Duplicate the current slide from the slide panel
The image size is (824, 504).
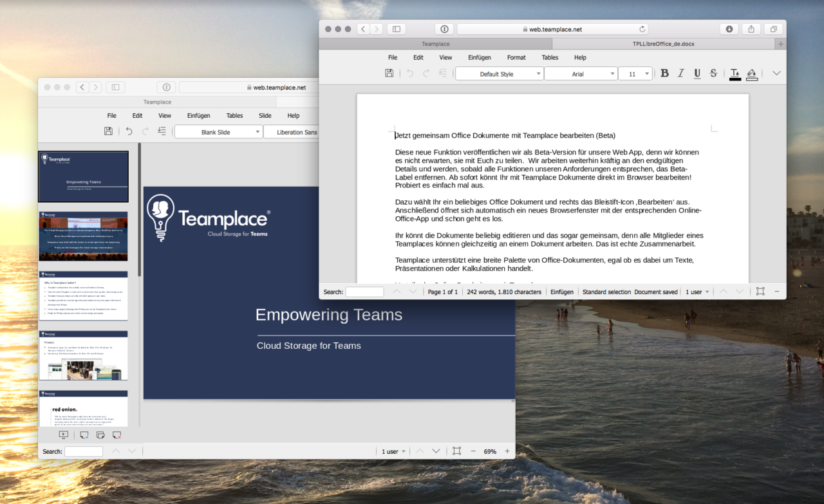(100, 435)
